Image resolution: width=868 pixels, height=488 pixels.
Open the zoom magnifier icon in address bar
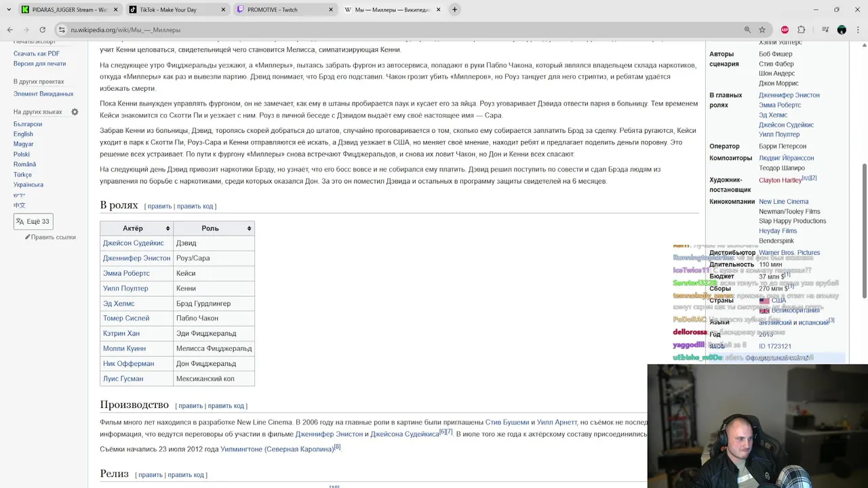pos(747,30)
